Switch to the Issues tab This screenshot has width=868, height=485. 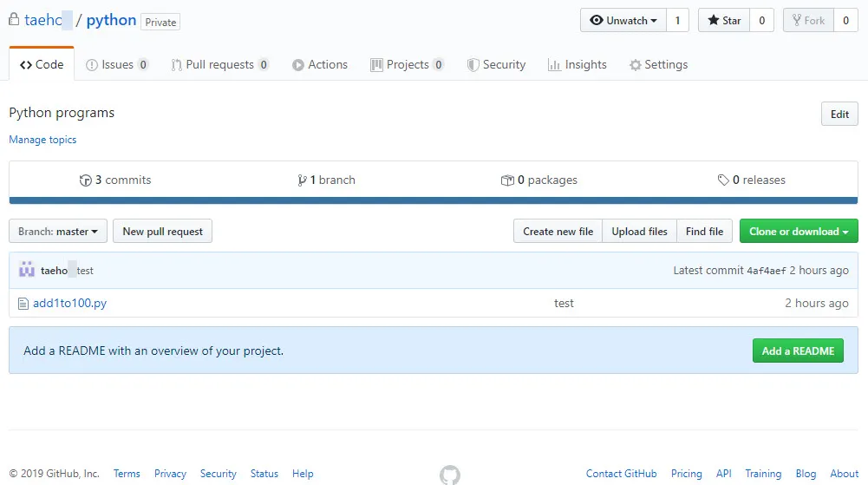pos(117,65)
